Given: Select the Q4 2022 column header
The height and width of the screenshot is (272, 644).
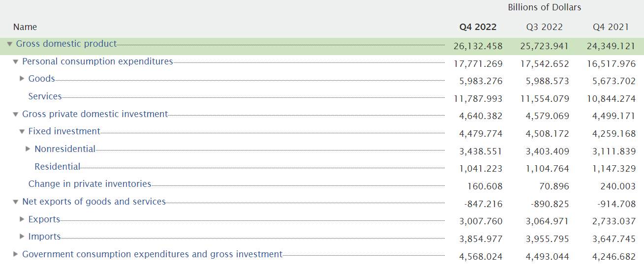Looking at the screenshot, I should tap(478, 27).
